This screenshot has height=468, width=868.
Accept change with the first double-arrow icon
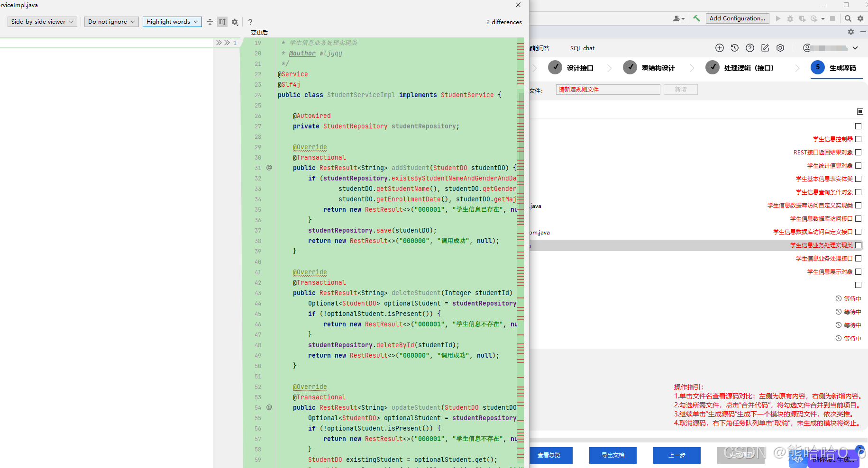pyautogui.click(x=219, y=43)
